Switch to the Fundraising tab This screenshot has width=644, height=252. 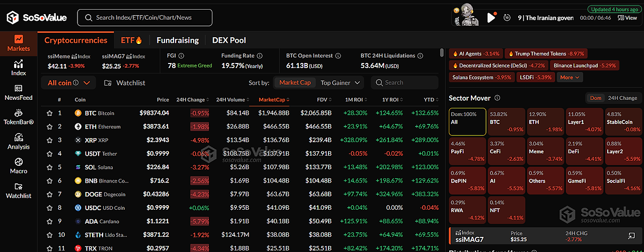[178, 40]
